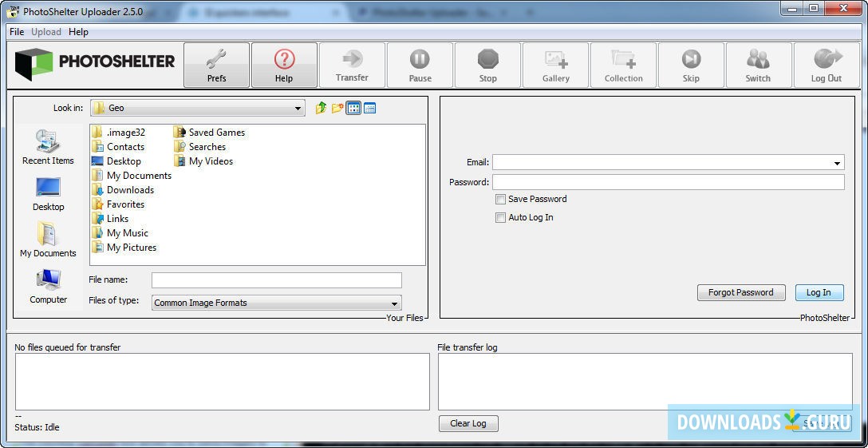Viewport: 868px width, 448px height.
Task: Click the Switch toolbar button
Action: click(x=759, y=65)
